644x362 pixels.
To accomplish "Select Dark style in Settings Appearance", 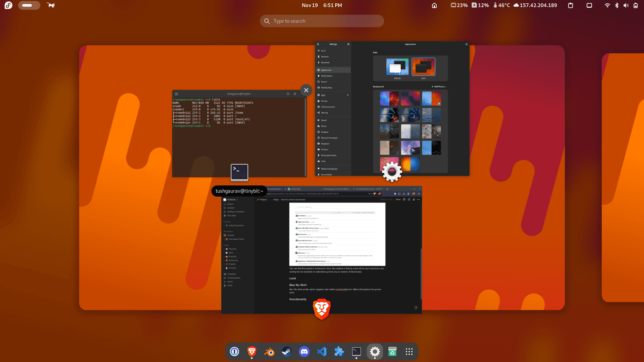I will click(423, 68).
